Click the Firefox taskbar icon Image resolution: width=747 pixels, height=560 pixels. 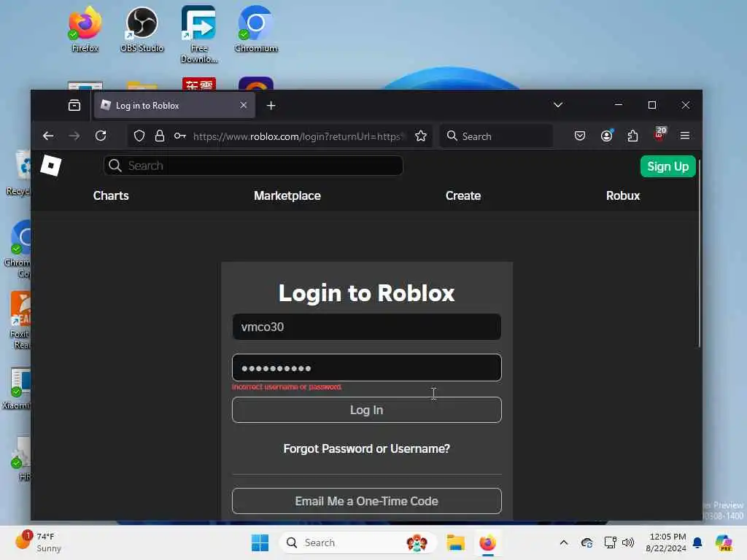coord(487,542)
